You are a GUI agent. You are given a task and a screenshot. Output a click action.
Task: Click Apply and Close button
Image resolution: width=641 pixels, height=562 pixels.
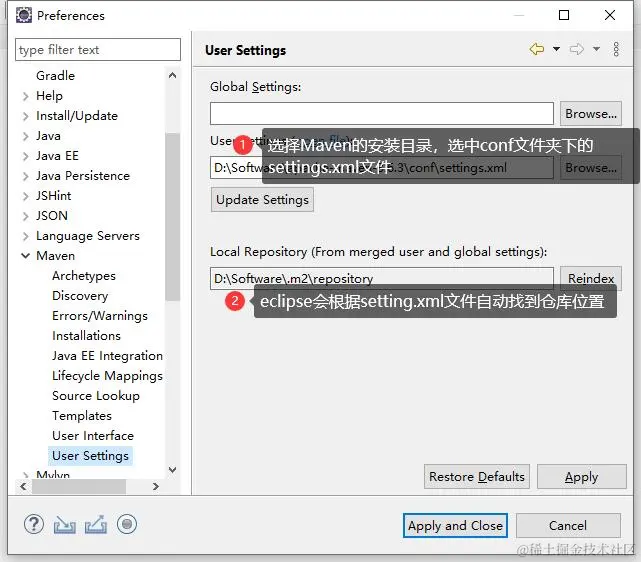coord(455,526)
